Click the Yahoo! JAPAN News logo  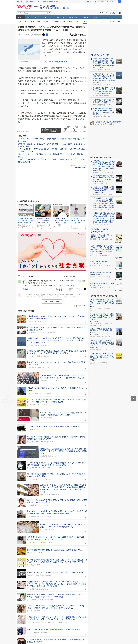coord(27,7)
